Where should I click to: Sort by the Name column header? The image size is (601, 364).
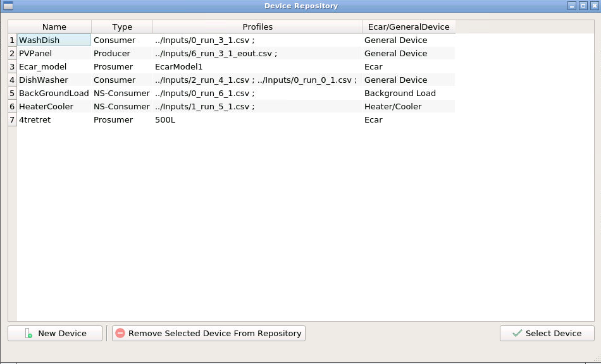click(54, 27)
